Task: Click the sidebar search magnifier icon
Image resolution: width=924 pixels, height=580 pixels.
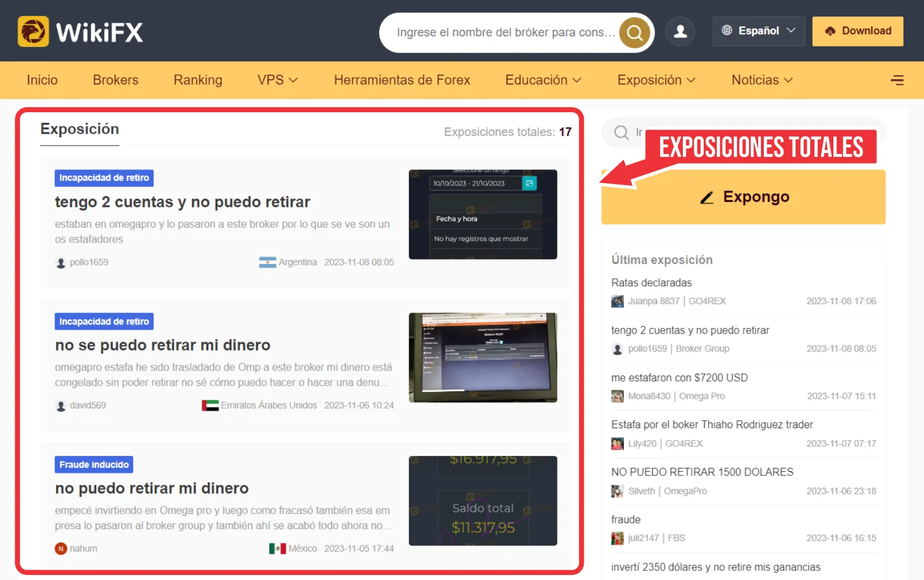Action: [621, 133]
